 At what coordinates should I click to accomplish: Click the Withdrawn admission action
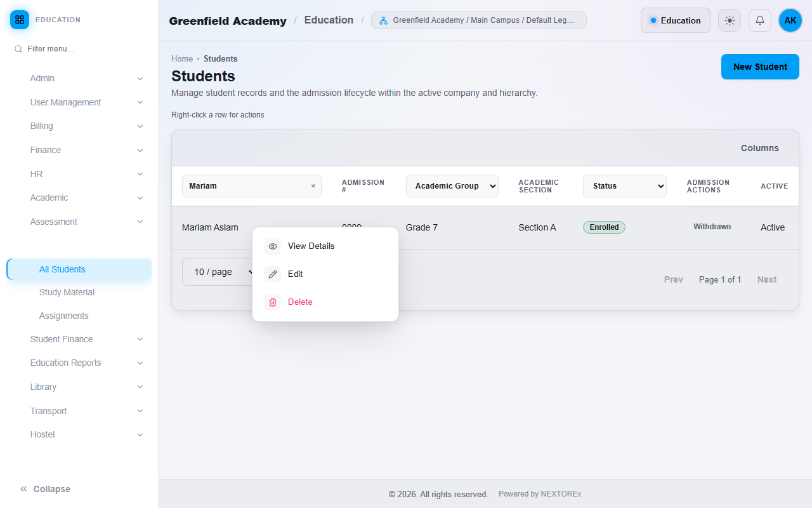(x=712, y=227)
